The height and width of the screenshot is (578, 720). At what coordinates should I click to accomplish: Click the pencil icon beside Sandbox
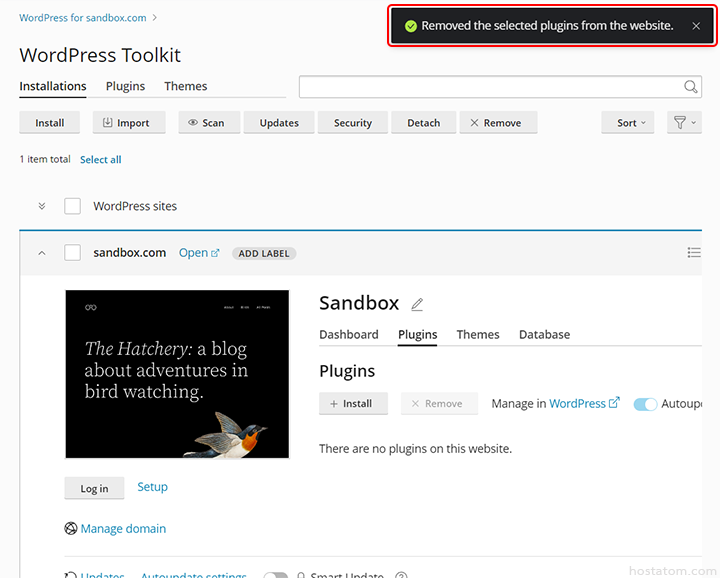[417, 304]
